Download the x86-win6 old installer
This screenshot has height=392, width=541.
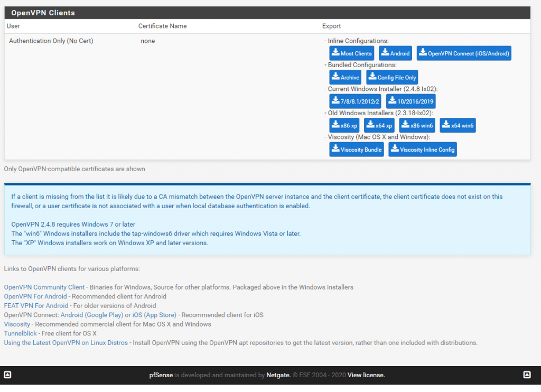pos(417,125)
